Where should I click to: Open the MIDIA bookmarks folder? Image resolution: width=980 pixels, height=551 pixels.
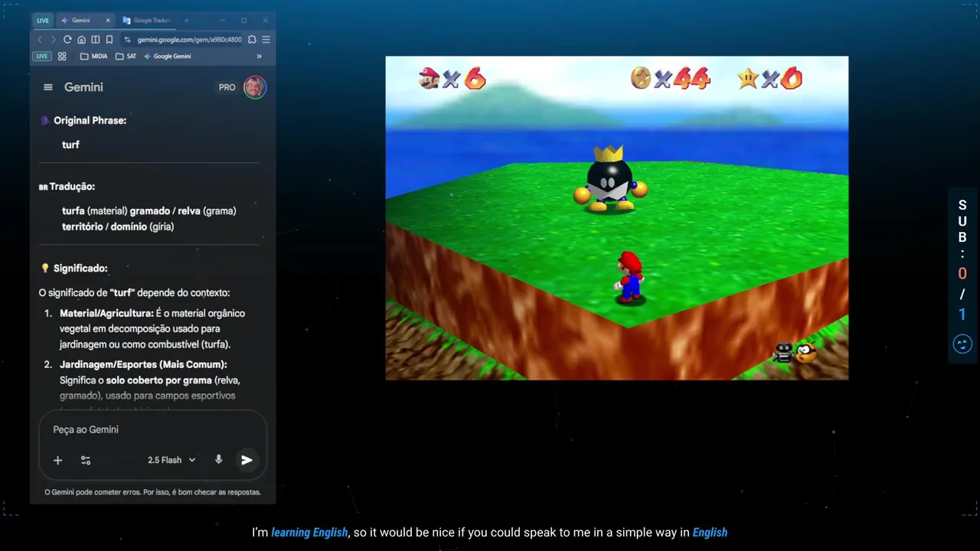[x=94, y=56]
